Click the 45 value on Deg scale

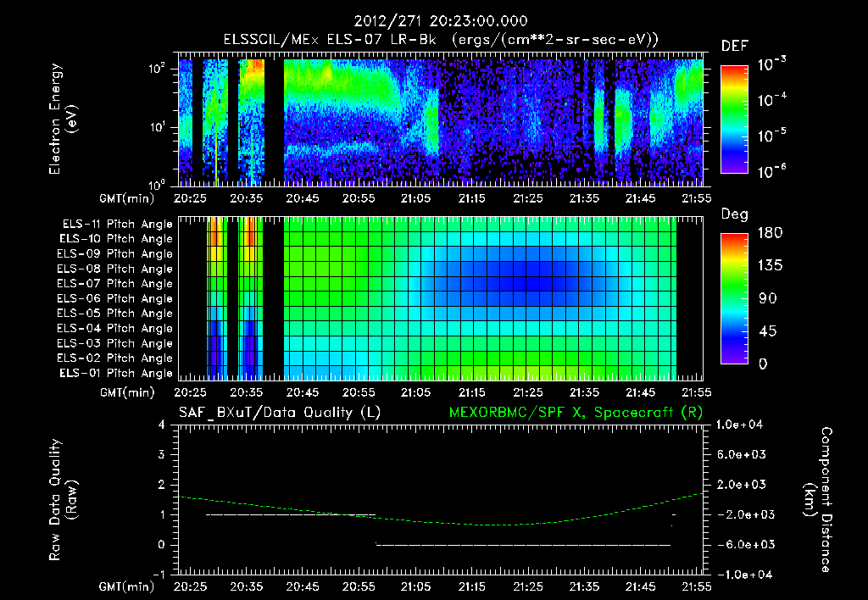768,331
